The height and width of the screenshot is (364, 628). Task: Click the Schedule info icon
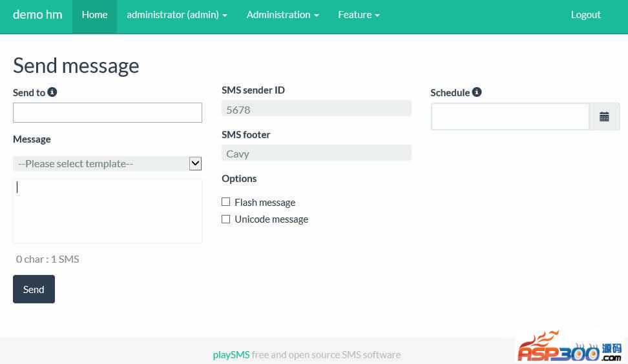[x=477, y=92]
